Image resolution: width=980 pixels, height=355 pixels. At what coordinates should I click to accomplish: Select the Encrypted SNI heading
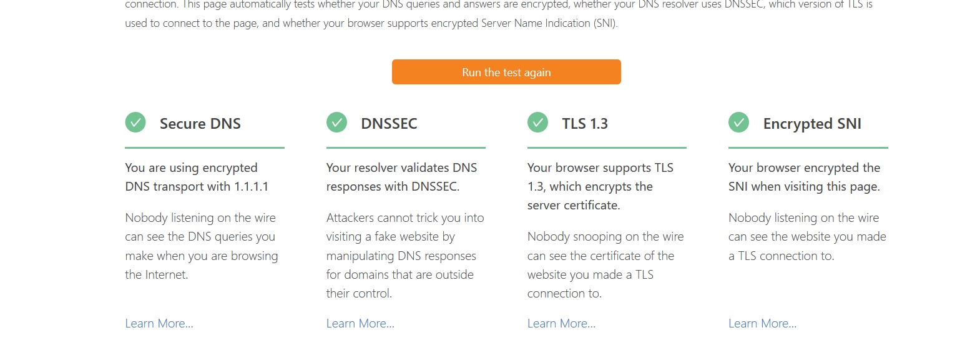coord(812,124)
